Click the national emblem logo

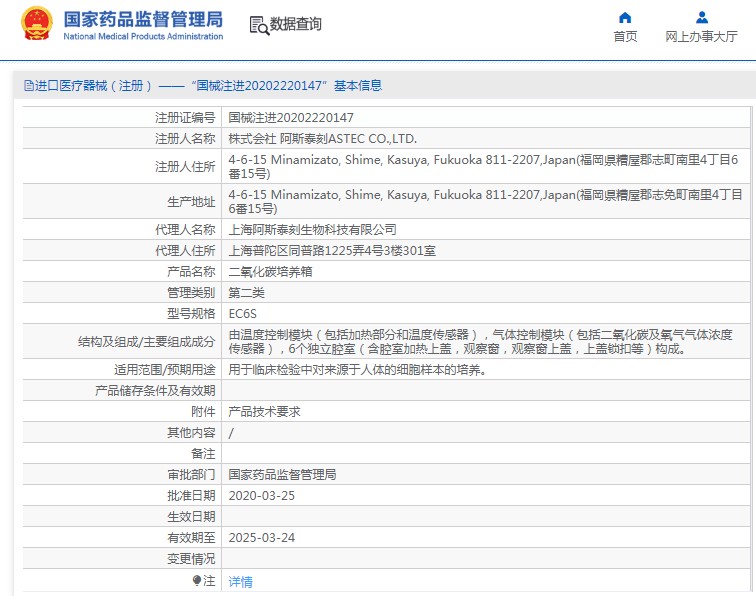click(x=37, y=23)
